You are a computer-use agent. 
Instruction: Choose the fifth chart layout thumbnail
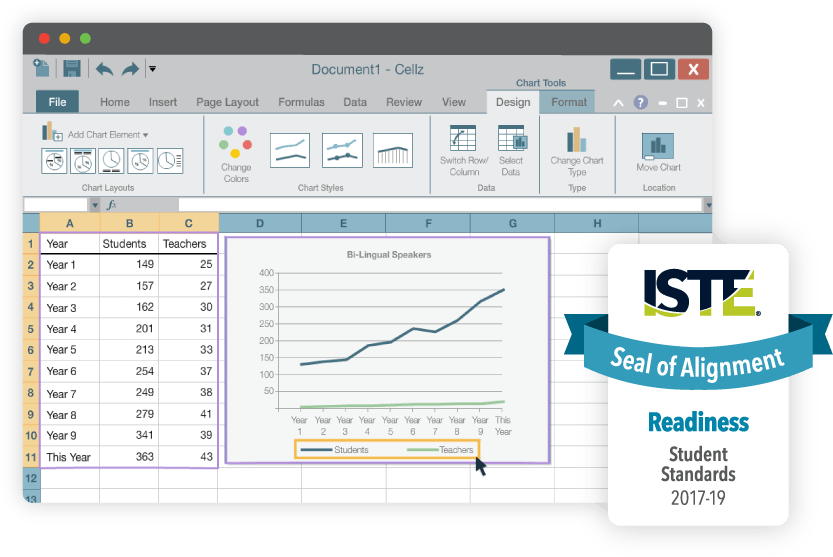tap(170, 161)
